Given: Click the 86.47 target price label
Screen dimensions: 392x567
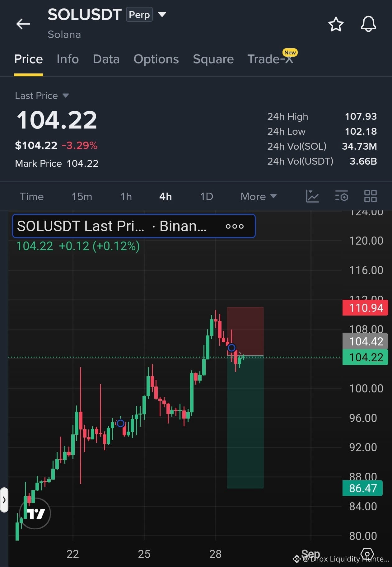Looking at the screenshot, I should click(x=363, y=488).
